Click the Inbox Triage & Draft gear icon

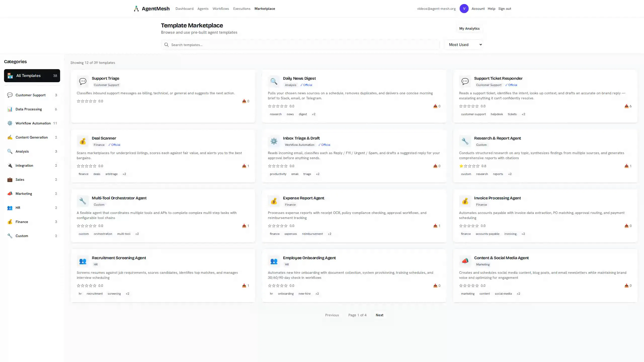coord(274,141)
